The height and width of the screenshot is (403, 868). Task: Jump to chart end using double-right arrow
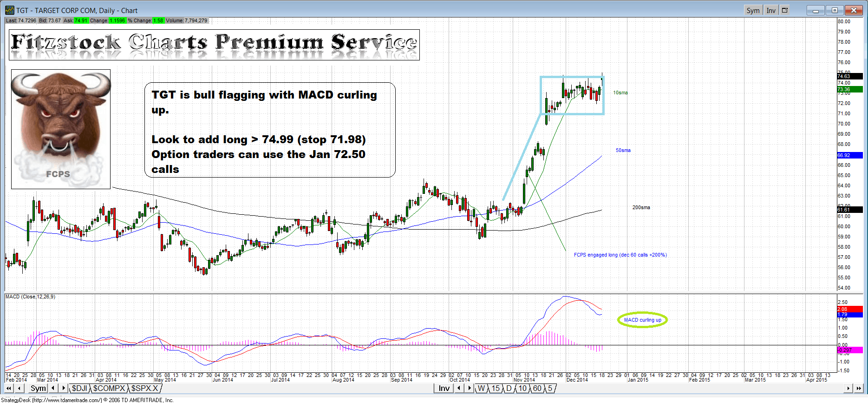point(859,388)
